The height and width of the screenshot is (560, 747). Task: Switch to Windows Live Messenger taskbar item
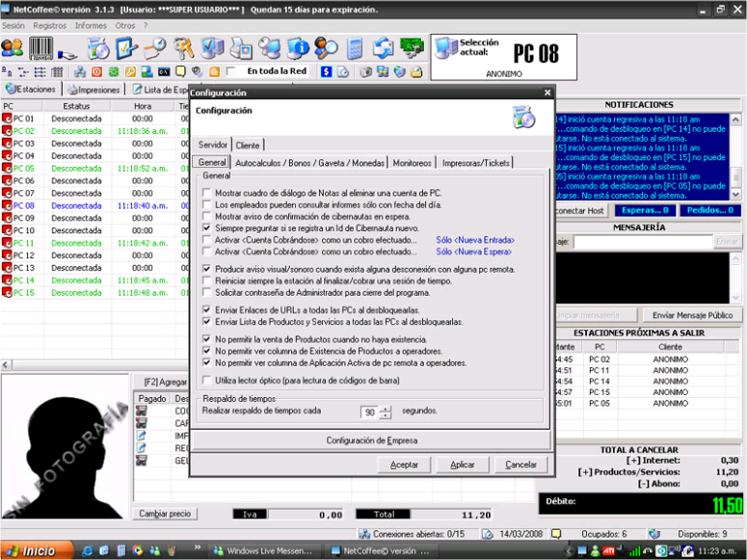pyautogui.click(x=263, y=551)
